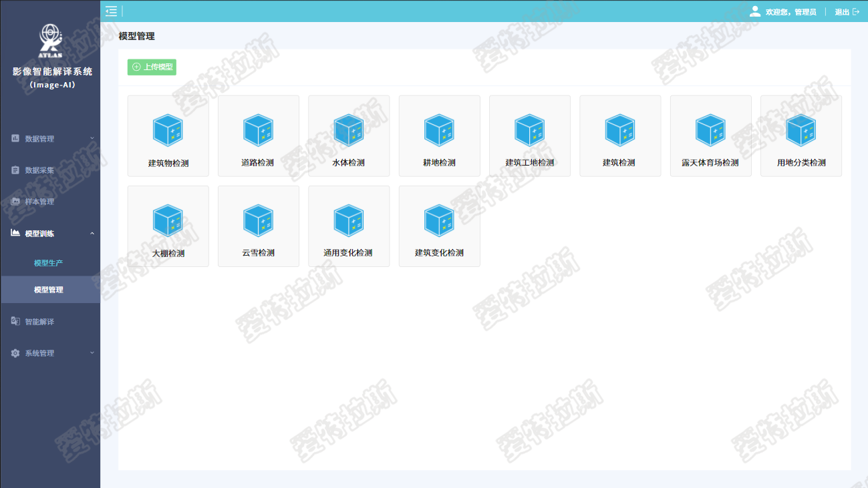This screenshot has width=868, height=488.
Task: Click the 退出 logout link
Action: click(x=847, y=12)
